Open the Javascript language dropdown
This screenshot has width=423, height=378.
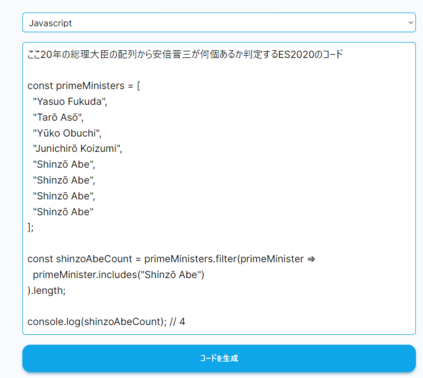[x=219, y=23]
